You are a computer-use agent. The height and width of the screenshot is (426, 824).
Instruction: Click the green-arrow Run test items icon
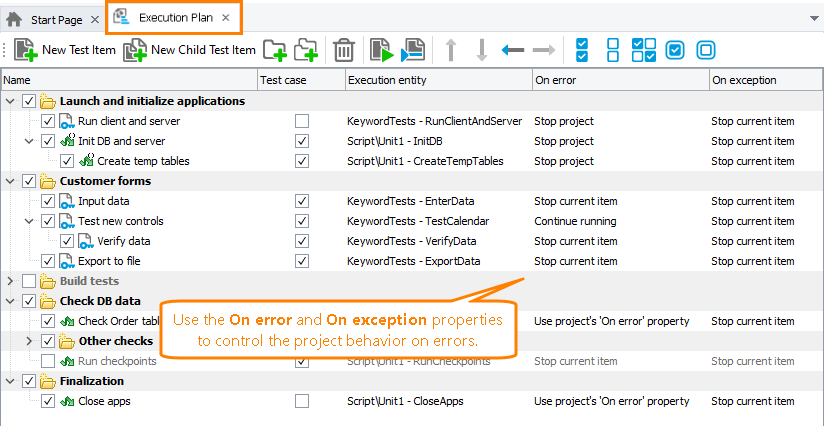click(x=380, y=50)
